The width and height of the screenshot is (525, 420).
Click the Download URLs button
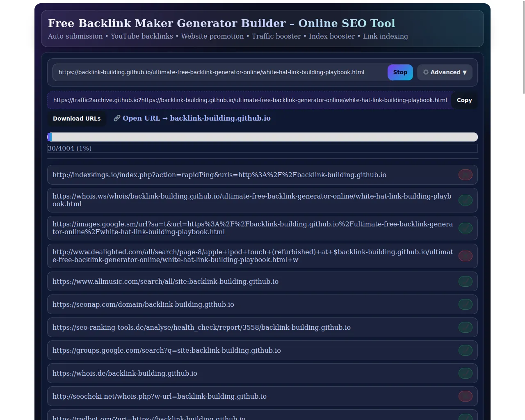click(x=77, y=119)
